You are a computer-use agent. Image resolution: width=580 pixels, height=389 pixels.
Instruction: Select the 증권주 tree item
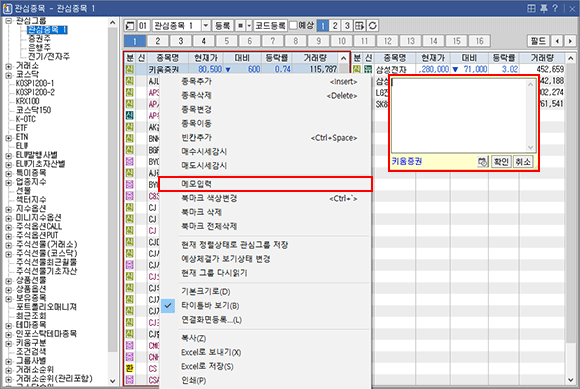pyautogui.click(x=39, y=38)
